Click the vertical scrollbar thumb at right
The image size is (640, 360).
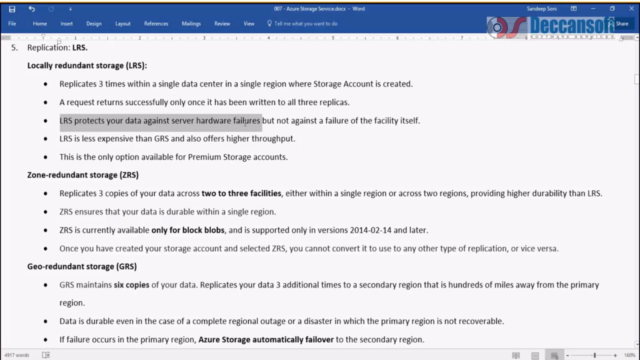point(636,79)
